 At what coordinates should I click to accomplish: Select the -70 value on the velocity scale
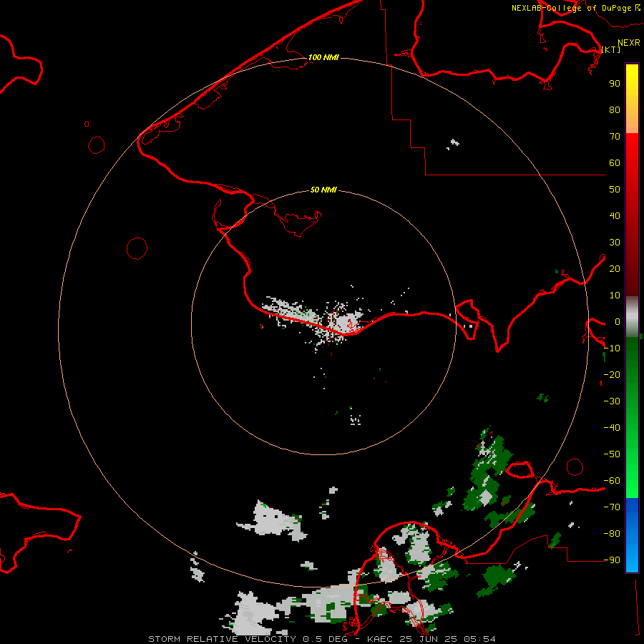click(x=612, y=507)
